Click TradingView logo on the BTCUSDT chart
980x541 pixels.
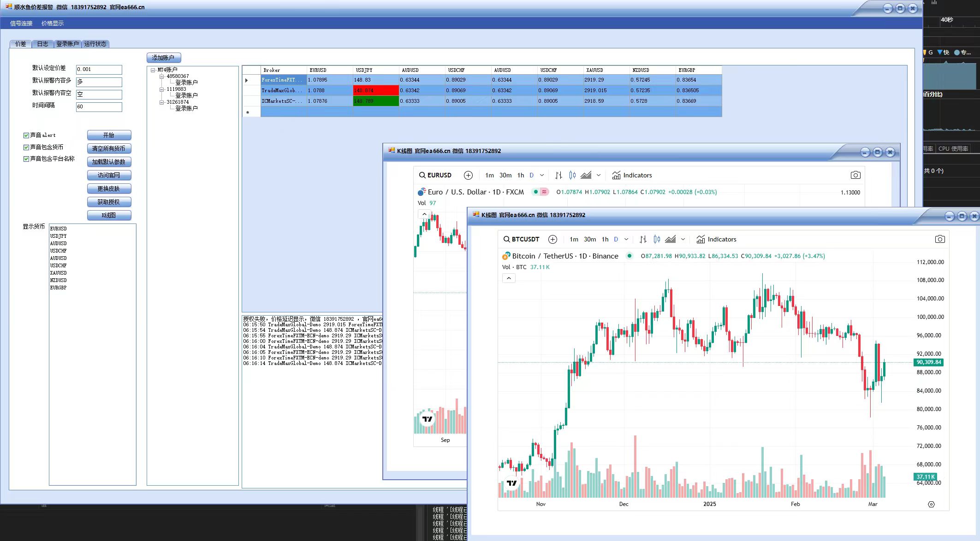[511, 483]
